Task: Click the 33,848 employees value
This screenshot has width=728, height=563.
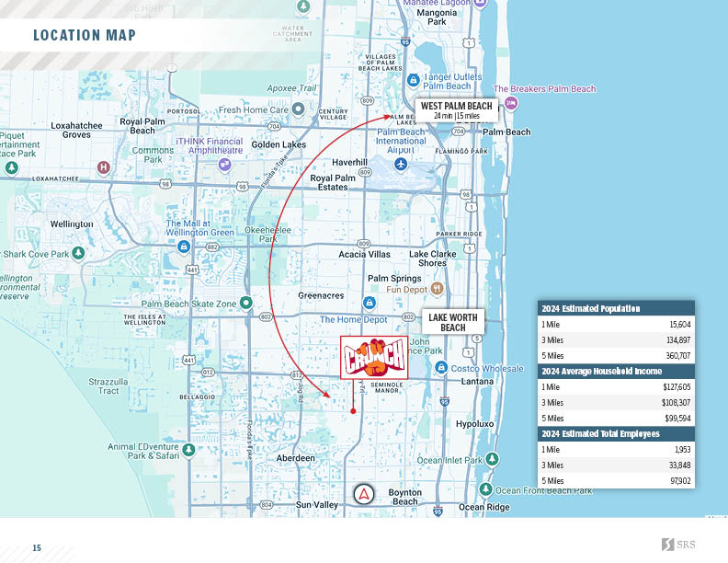Action: coord(680,465)
